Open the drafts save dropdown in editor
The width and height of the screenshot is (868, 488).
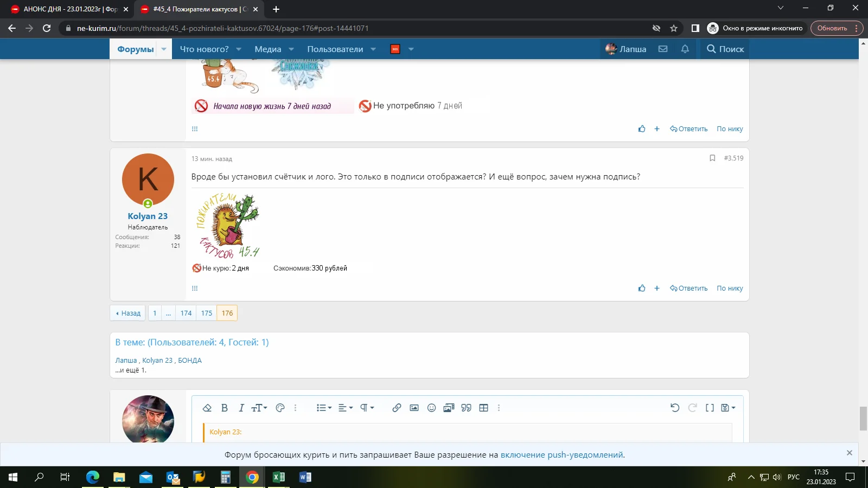[x=728, y=408]
